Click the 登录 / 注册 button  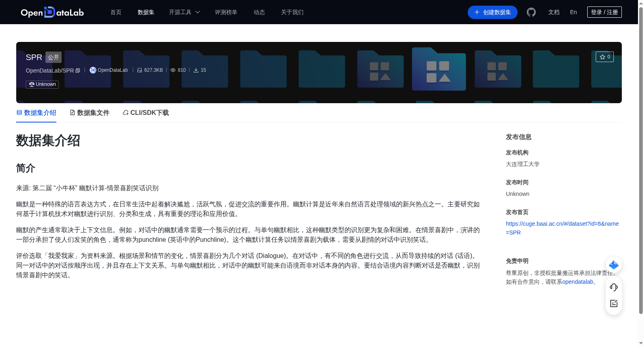coord(605,12)
